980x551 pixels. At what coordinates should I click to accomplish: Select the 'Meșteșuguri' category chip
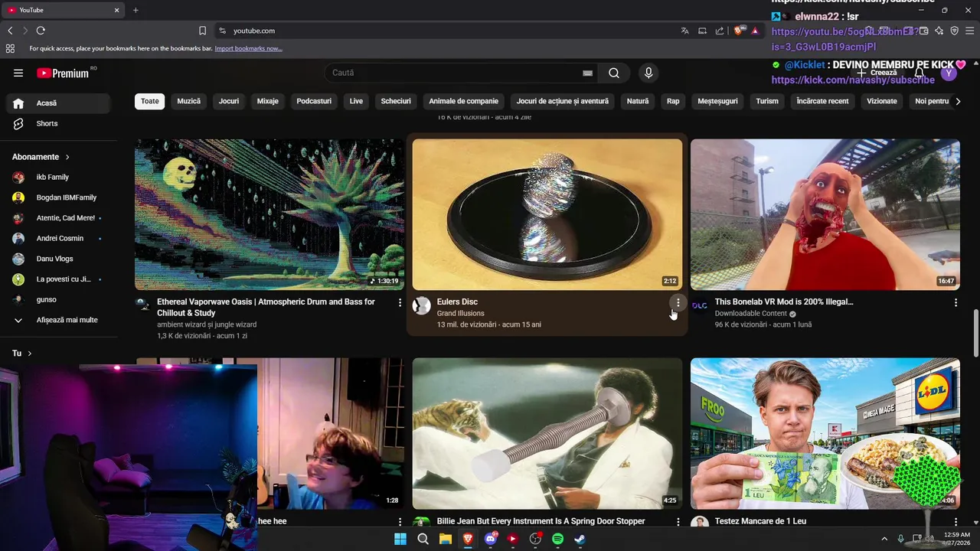[x=718, y=101]
